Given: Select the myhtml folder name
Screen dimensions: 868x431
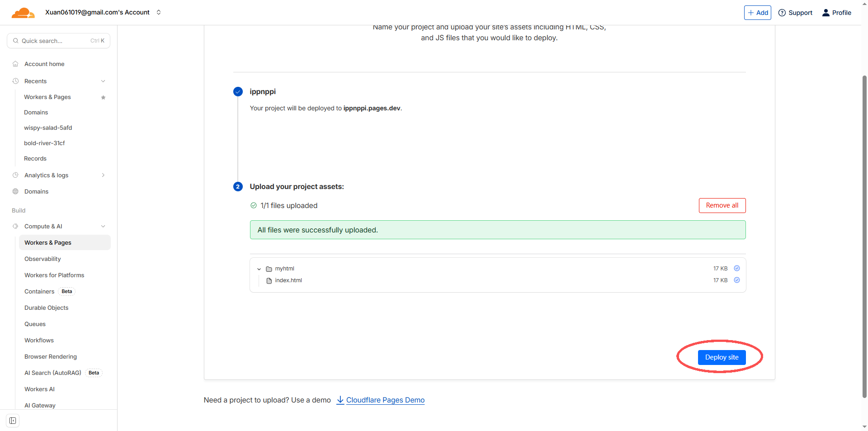Looking at the screenshot, I should (284, 269).
